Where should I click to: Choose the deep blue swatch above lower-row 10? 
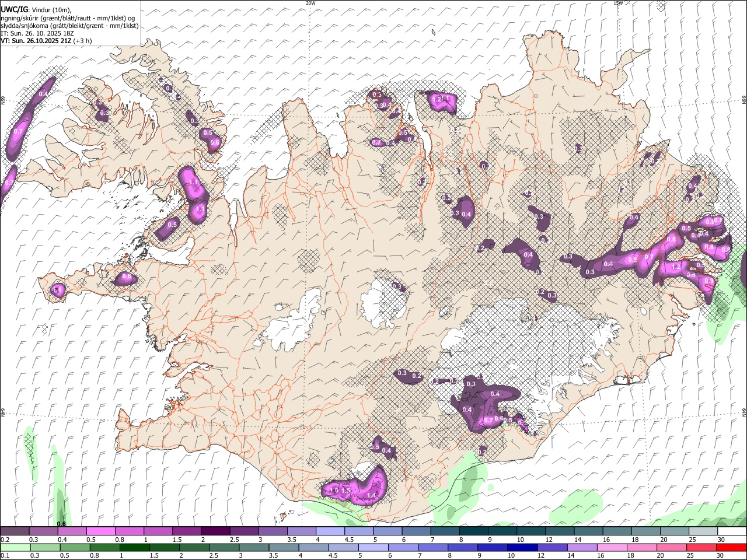click(522, 547)
